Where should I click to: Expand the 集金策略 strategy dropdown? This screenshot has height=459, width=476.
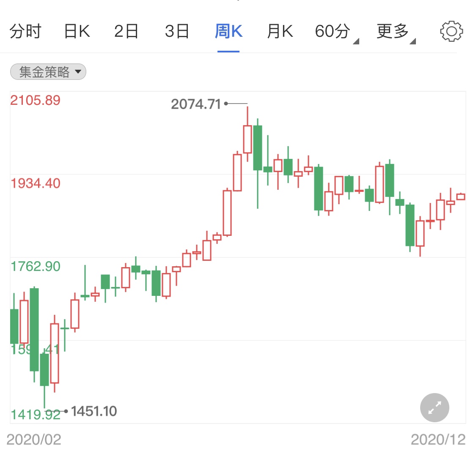47,72
